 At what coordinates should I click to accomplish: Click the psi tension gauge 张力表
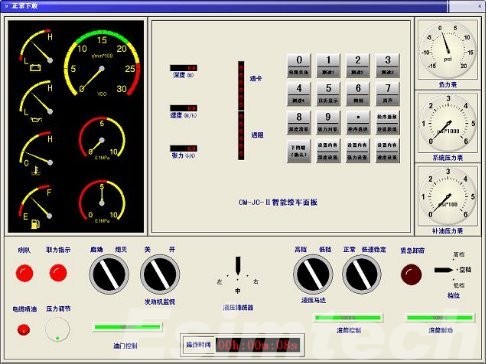click(447, 50)
